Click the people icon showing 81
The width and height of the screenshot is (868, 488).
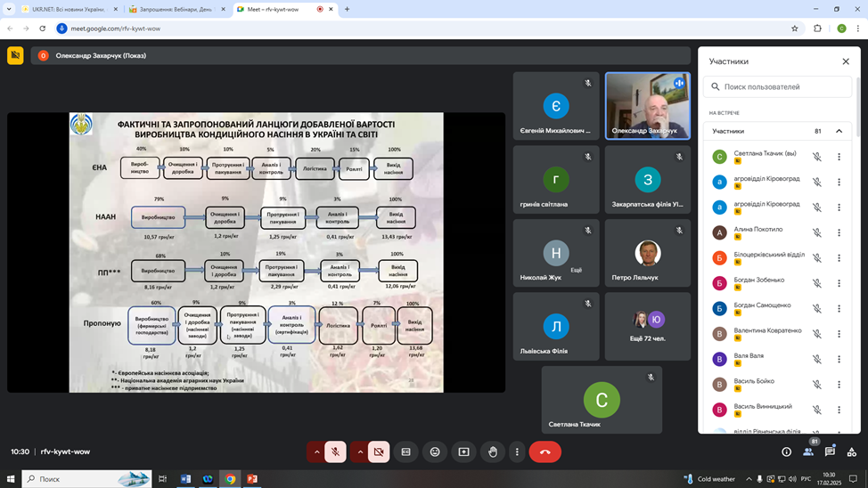click(x=808, y=451)
